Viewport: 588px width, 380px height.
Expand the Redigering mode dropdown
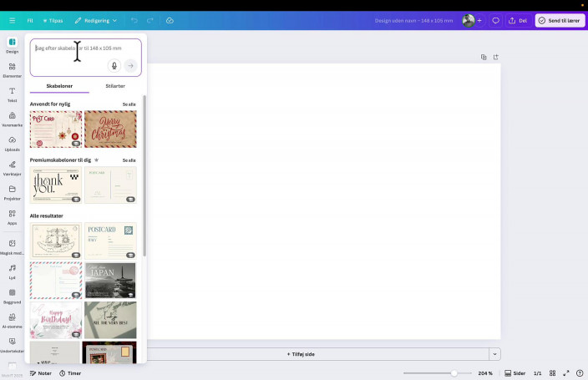(95, 20)
